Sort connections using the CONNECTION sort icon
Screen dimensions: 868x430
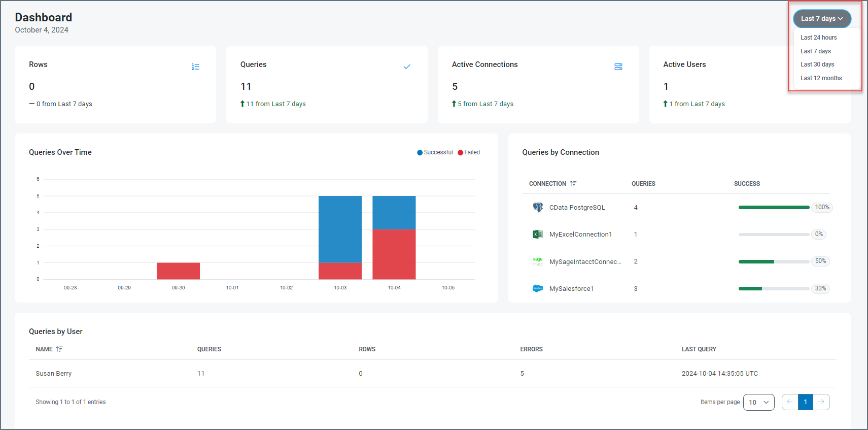[x=573, y=184]
